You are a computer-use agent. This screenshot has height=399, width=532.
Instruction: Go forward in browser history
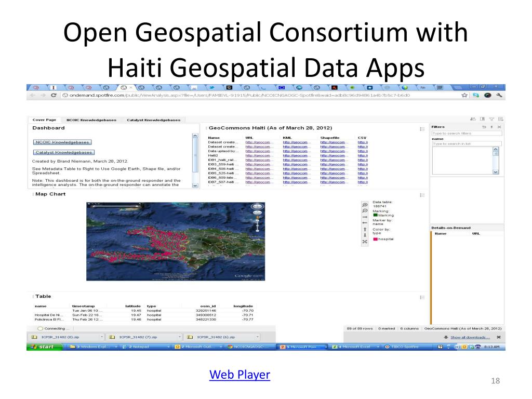pos(43,96)
